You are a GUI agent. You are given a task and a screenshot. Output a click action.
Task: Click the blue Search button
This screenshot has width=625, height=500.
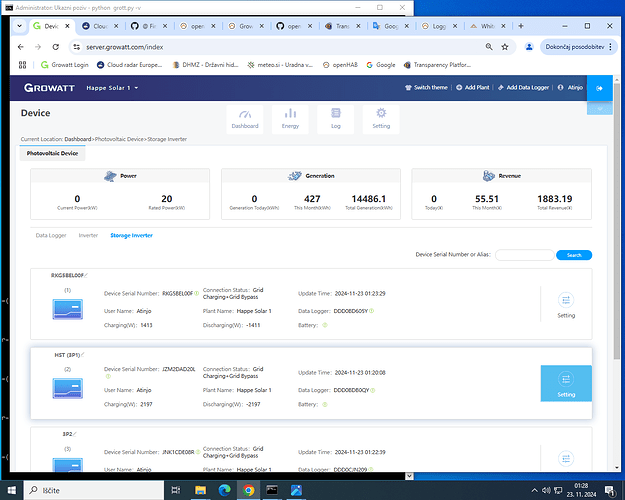(573, 255)
